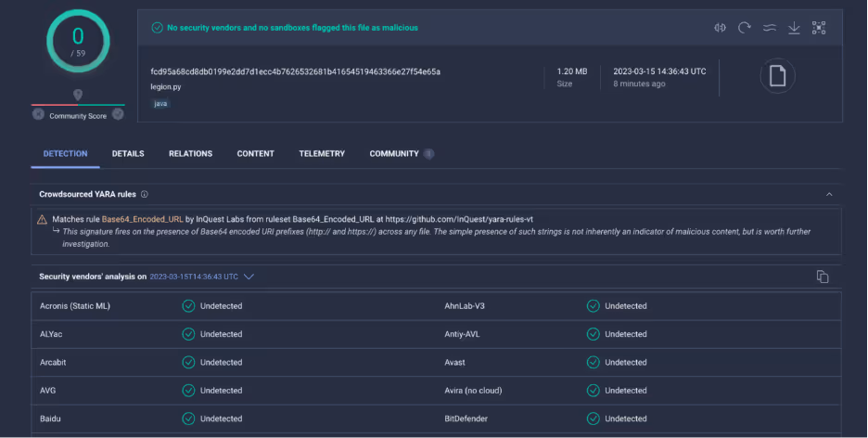Click the info icon beside Crowdsourced YARA rules
The width and height of the screenshot is (868, 438).
[x=145, y=194]
